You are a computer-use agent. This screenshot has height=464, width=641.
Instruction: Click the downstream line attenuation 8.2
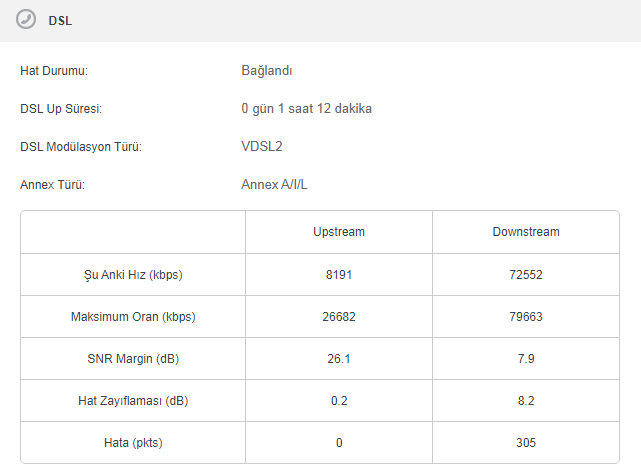(526, 401)
